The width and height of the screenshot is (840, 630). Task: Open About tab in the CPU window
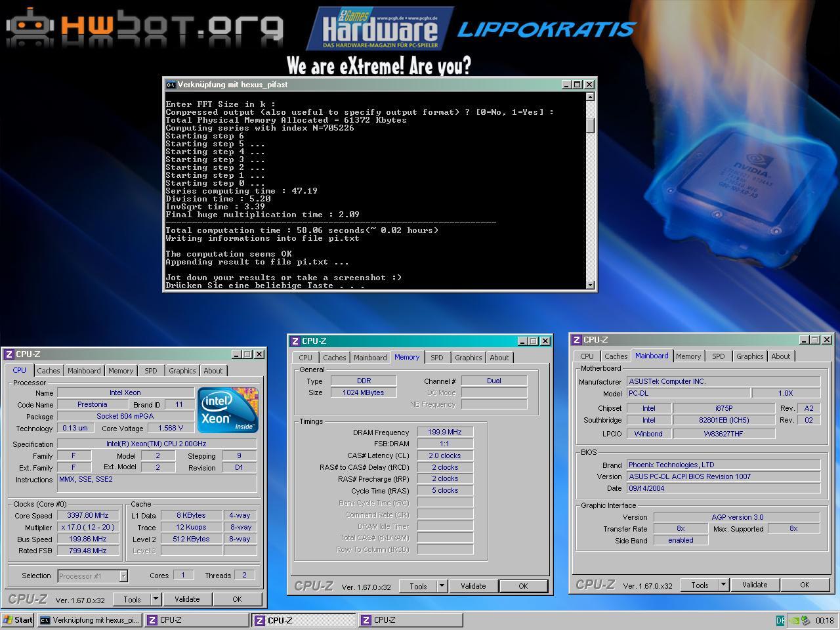point(213,371)
